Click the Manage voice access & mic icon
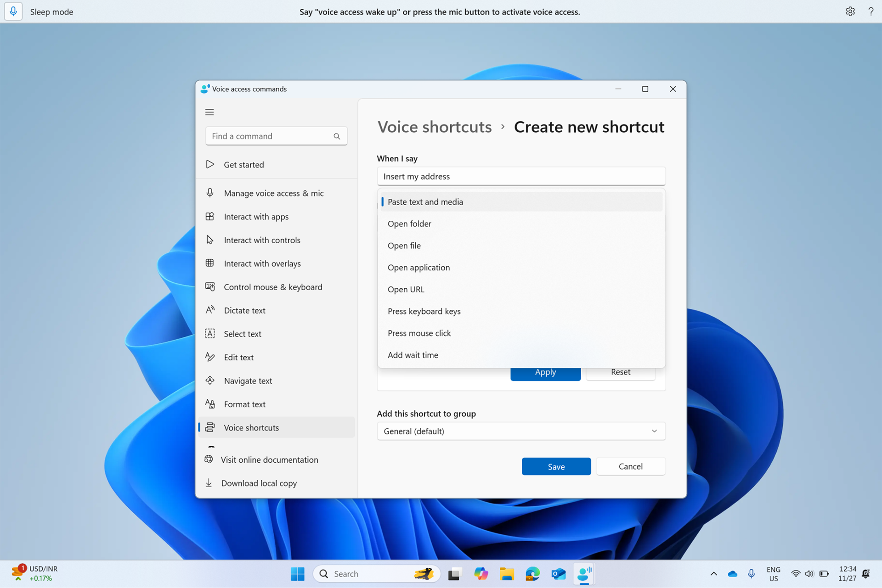882x588 pixels. click(x=209, y=192)
